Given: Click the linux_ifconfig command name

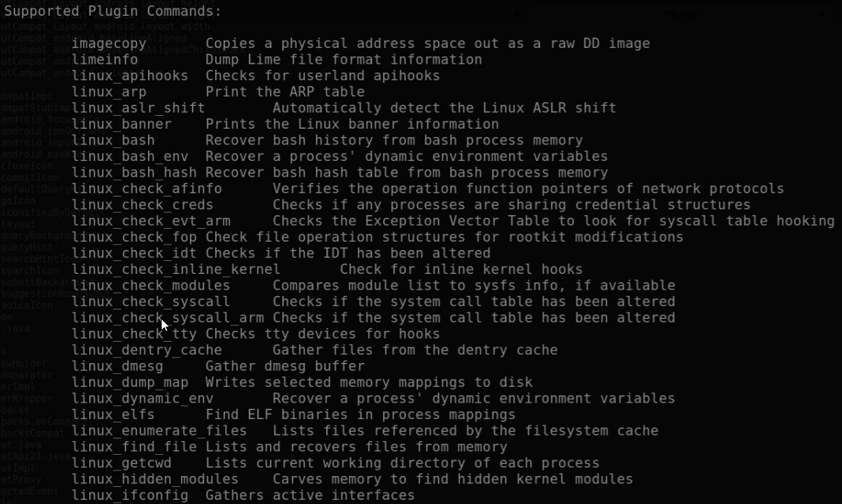Looking at the screenshot, I should click(x=130, y=495).
